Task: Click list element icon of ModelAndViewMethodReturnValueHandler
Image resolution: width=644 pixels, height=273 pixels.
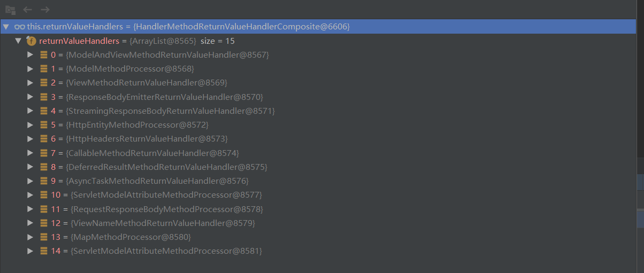Action: click(44, 54)
